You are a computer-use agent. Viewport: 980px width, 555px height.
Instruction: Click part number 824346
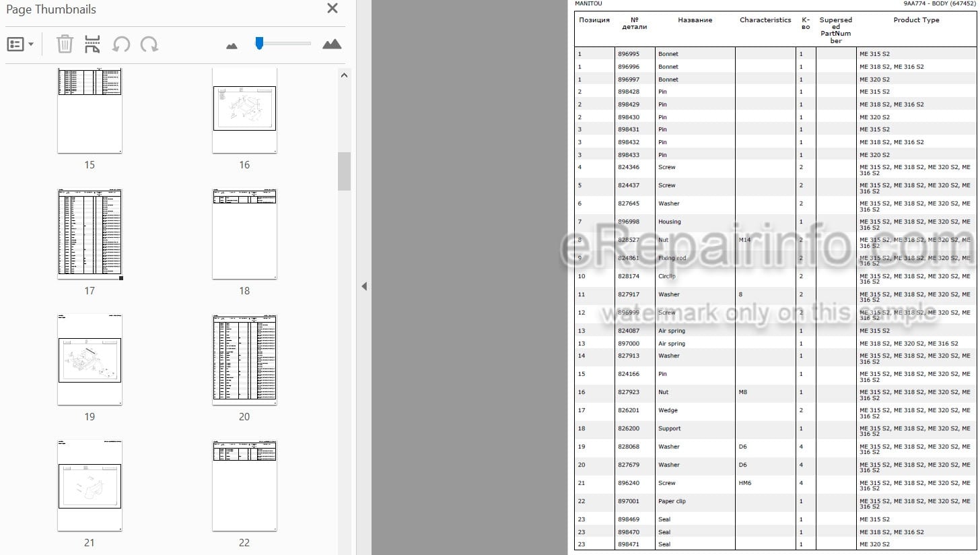[629, 167]
